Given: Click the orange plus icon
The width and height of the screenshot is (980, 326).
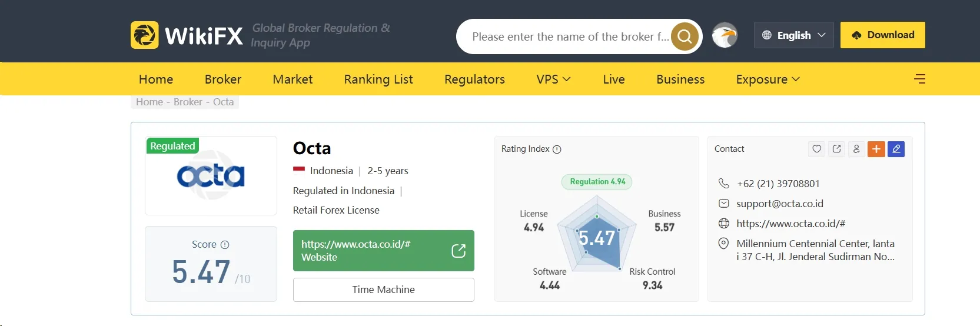Looking at the screenshot, I should click(x=876, y=149).
